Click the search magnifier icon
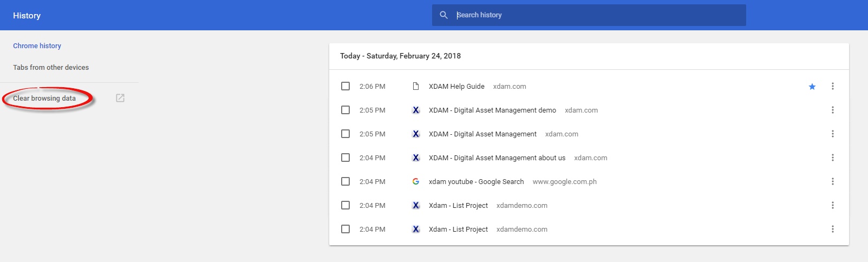 (443, 15)
